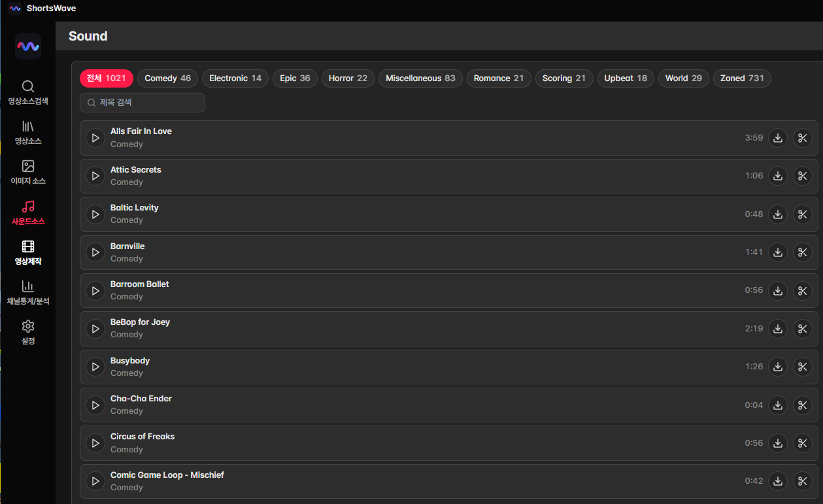Viewport: 823px width, 504px height.
Task: Play Comic Game Loop - Mischief
Action: click(x=95, y=482)
